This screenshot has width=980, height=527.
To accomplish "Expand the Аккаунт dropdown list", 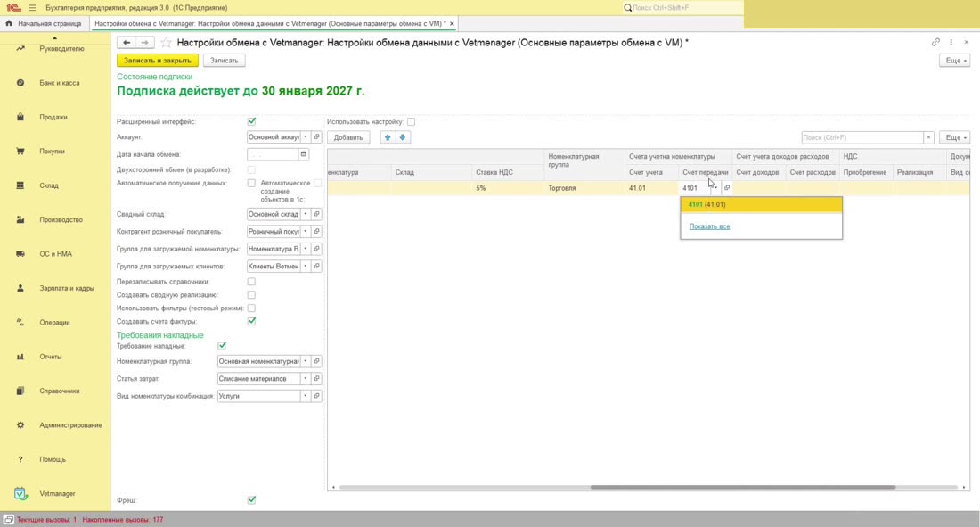I will coord(306,137).
